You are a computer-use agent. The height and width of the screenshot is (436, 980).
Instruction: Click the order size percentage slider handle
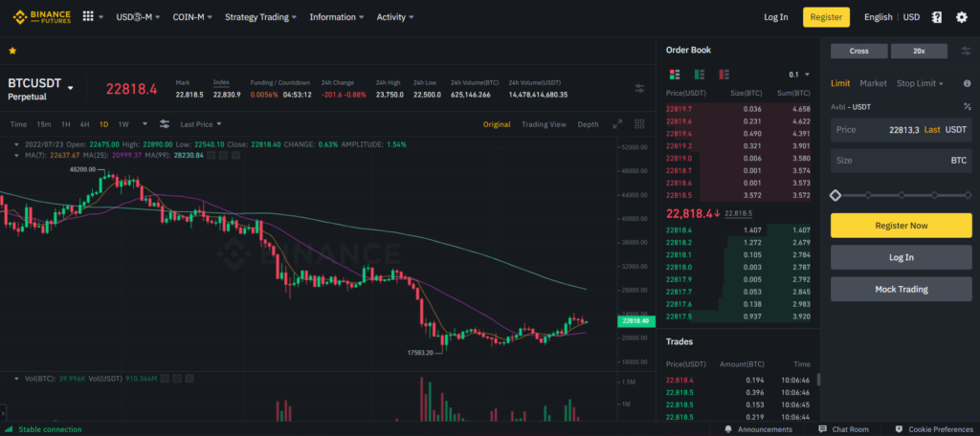point(835,195)
